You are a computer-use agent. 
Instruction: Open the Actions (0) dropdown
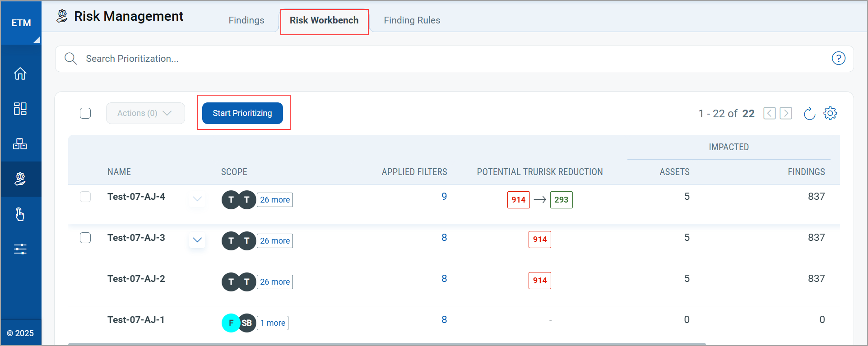coord(145,113)
